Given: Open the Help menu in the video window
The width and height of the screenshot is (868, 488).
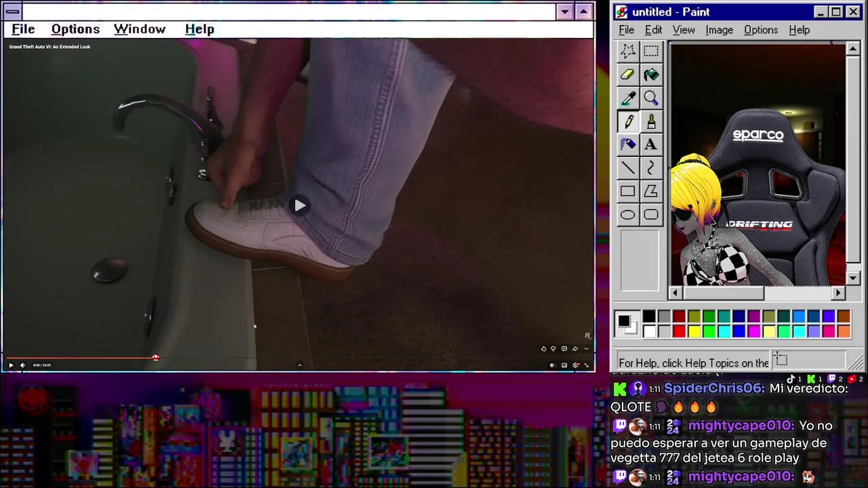Looking at the screenshot, I should coord(199,29).
